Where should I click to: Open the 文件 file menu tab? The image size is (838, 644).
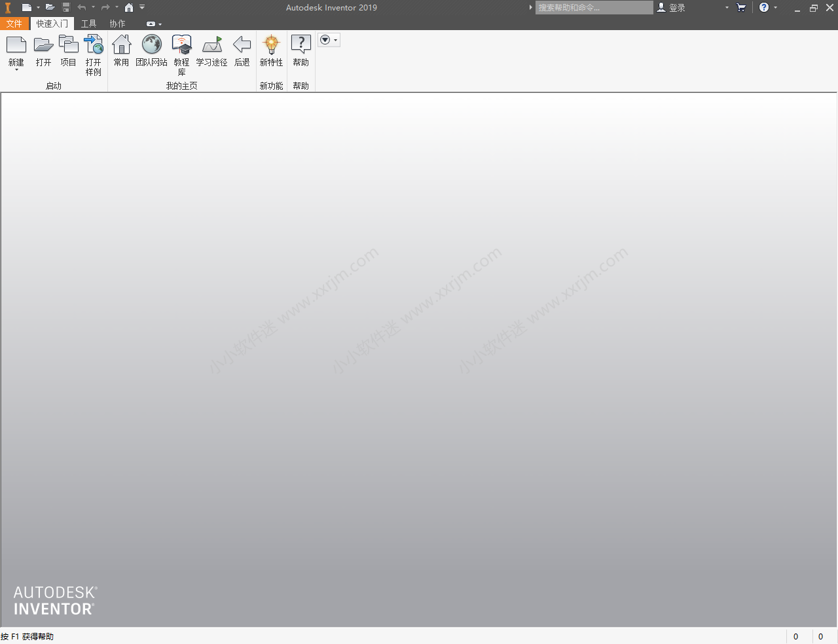[14, 24]
